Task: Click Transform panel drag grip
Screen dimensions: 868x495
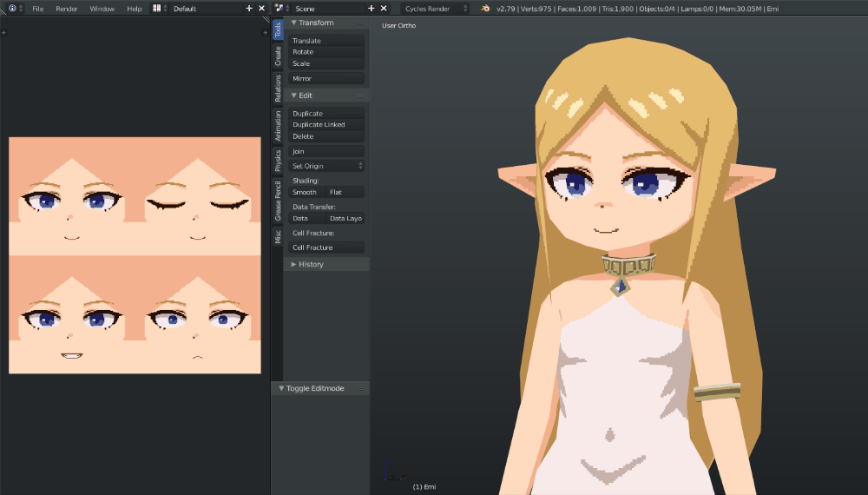Action: [x=360, y=23]
